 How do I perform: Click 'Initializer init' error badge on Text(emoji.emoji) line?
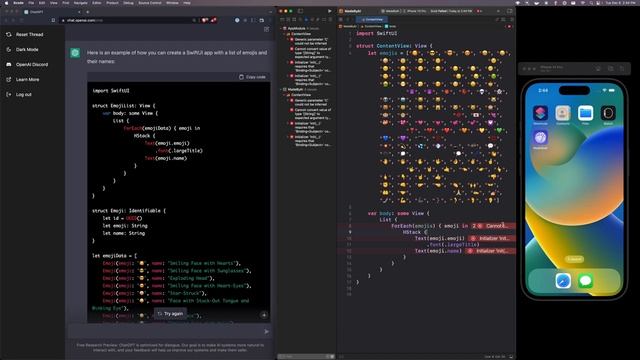[x=491, y=238]
